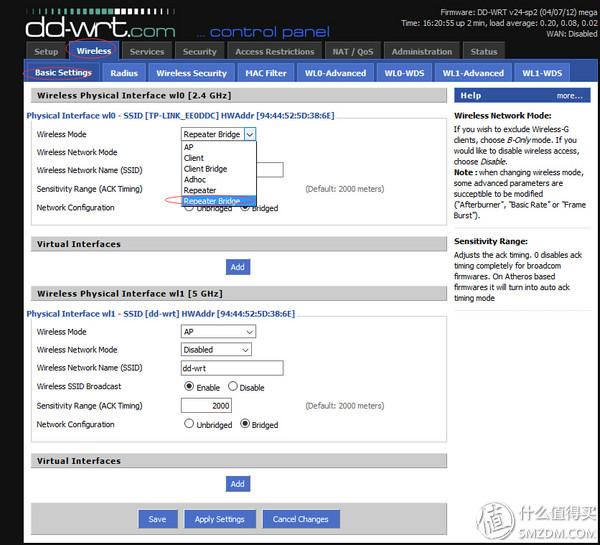Open the Help more... link
This screenshot has height=545, width=600.
click(x=569, y=96)
